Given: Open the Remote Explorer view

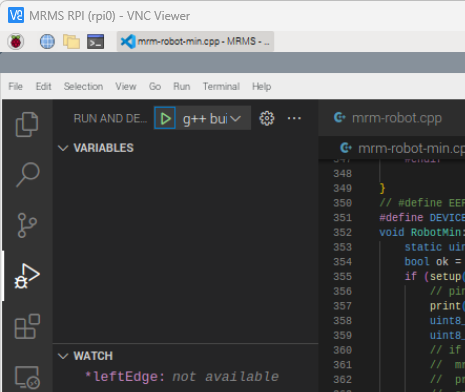Looking at the screenshot, I should [x=27, y=377].
